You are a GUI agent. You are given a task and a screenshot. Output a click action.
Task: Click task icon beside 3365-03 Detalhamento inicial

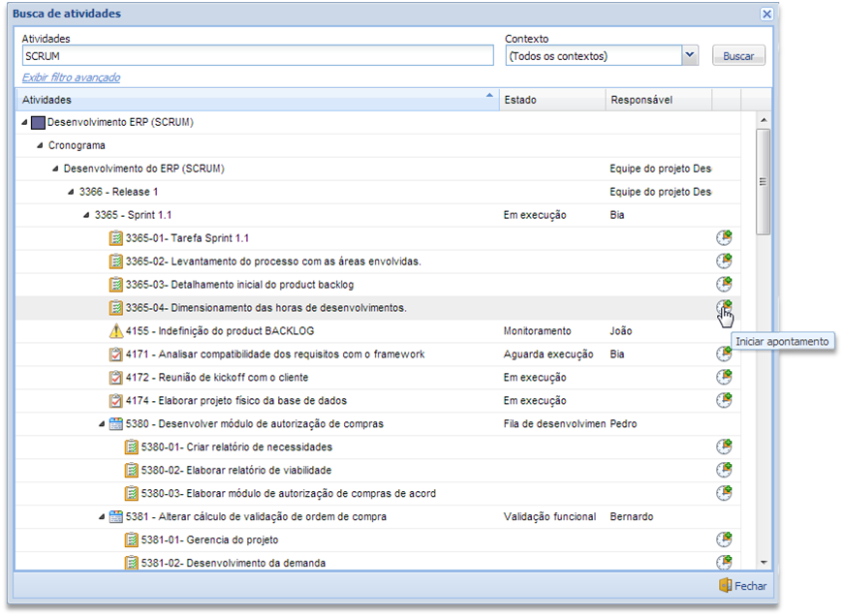click(115, 285)
